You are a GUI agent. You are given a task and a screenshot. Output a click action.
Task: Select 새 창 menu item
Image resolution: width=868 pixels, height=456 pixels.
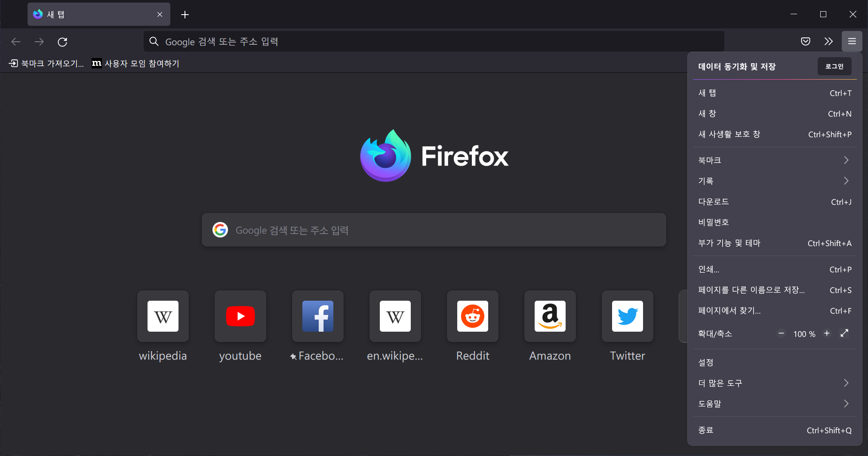pos(775,114)
